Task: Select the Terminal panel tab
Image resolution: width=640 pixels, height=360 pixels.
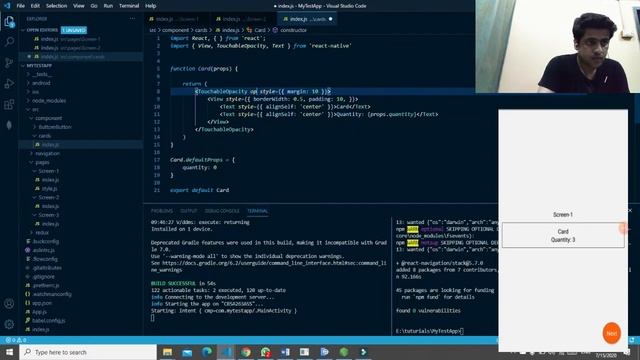Action: pos(257,211)
